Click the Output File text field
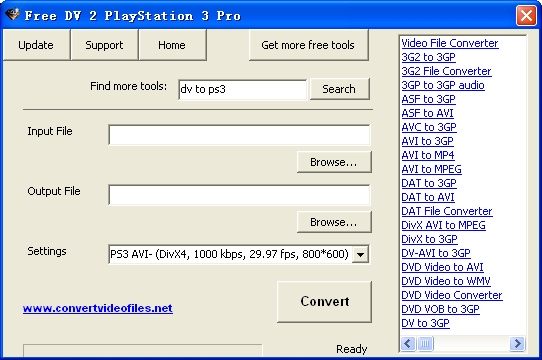 [x=239, y=195]
